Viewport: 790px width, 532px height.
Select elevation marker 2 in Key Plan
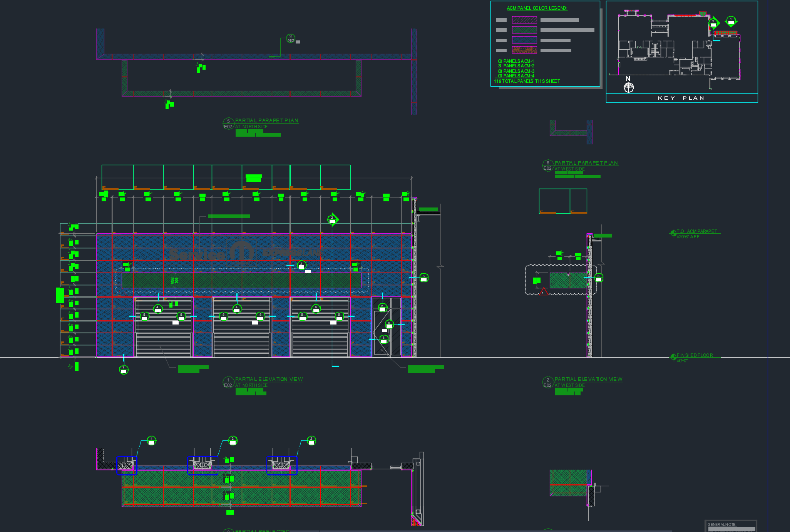click(x=713, y=23)
